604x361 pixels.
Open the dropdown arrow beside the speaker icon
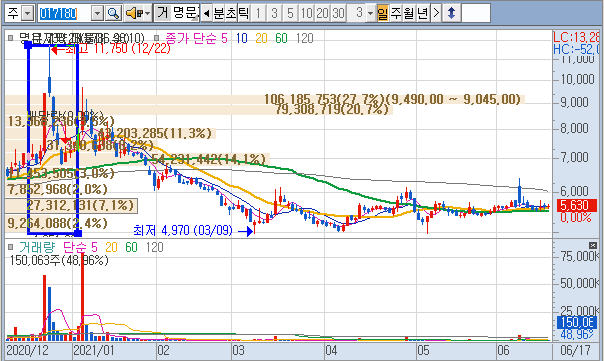pos(147,13)
